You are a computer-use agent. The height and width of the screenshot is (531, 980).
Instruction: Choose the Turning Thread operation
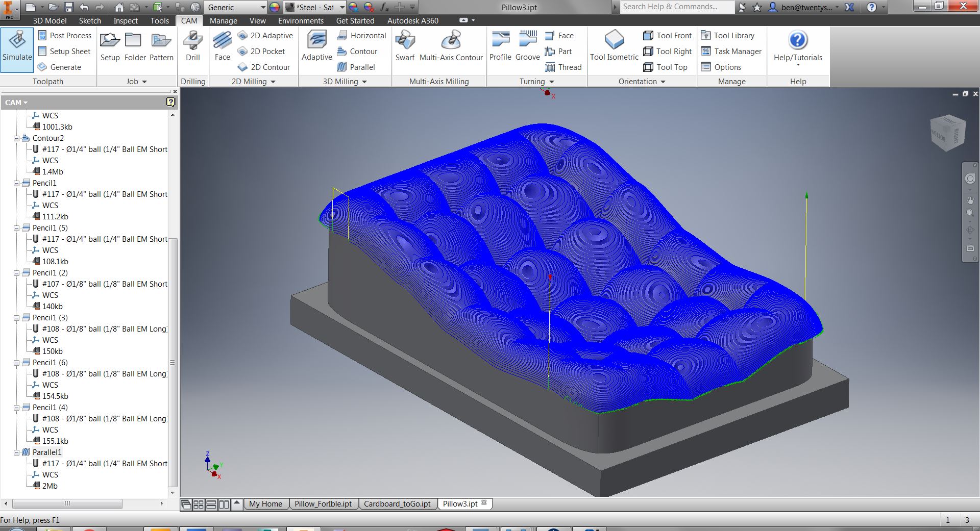(x=563, y=67)
